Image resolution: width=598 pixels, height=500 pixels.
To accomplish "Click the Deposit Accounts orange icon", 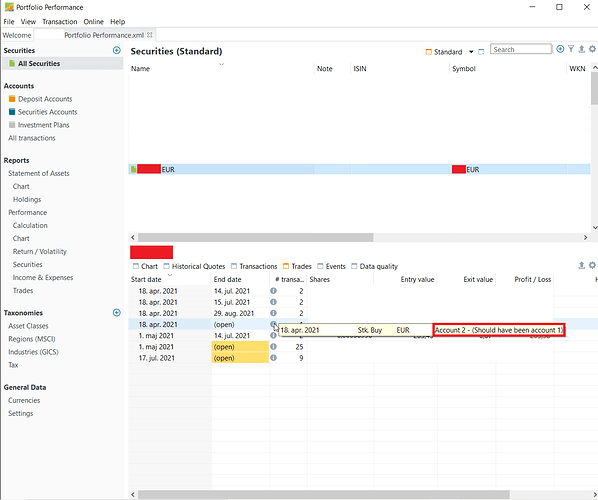I will click(12, 99).
